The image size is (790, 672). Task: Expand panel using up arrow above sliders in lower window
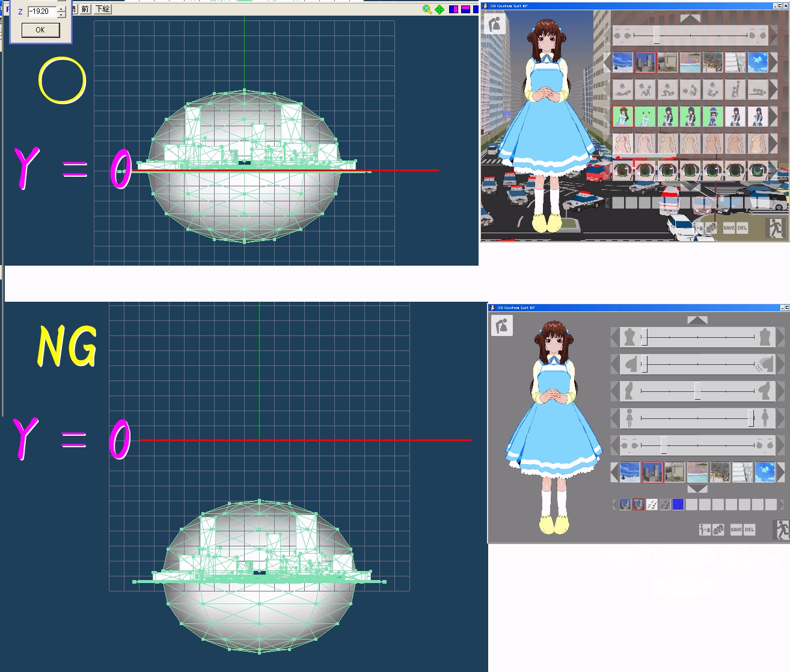pyautogui.click(x=697, y=320)
